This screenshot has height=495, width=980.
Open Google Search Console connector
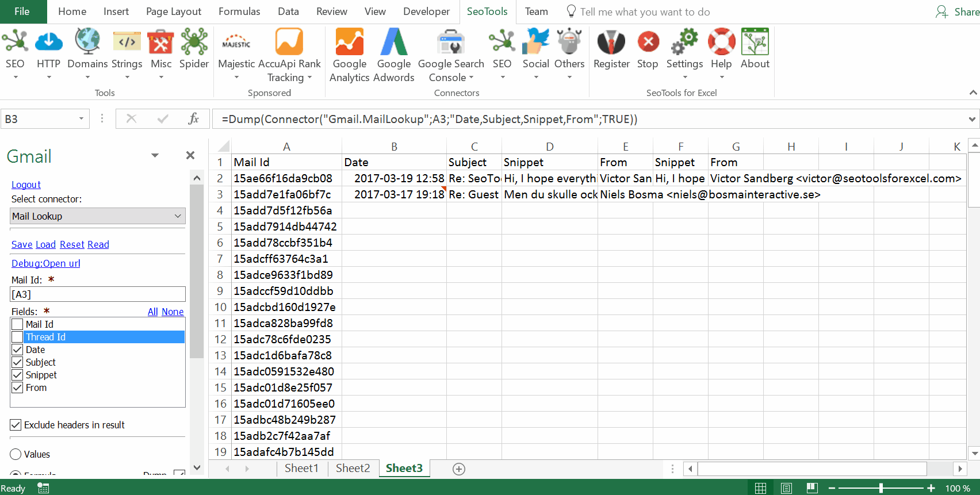pyautogui.click(x=451, y=42)
